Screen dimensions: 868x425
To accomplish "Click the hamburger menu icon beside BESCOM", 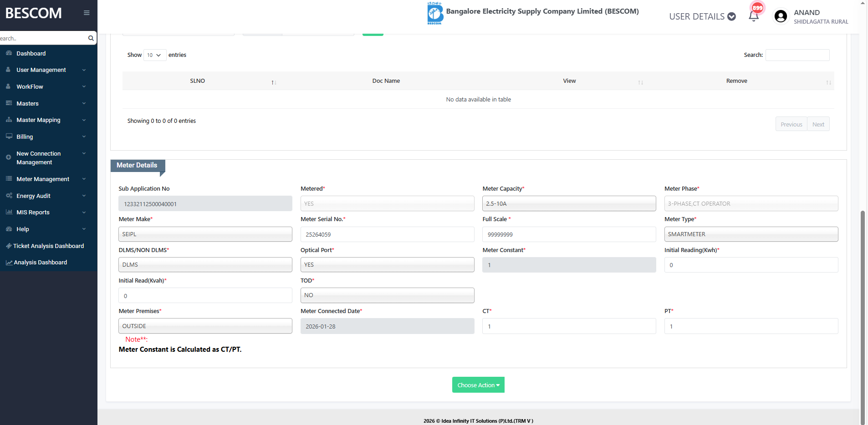I will (87, 13).
